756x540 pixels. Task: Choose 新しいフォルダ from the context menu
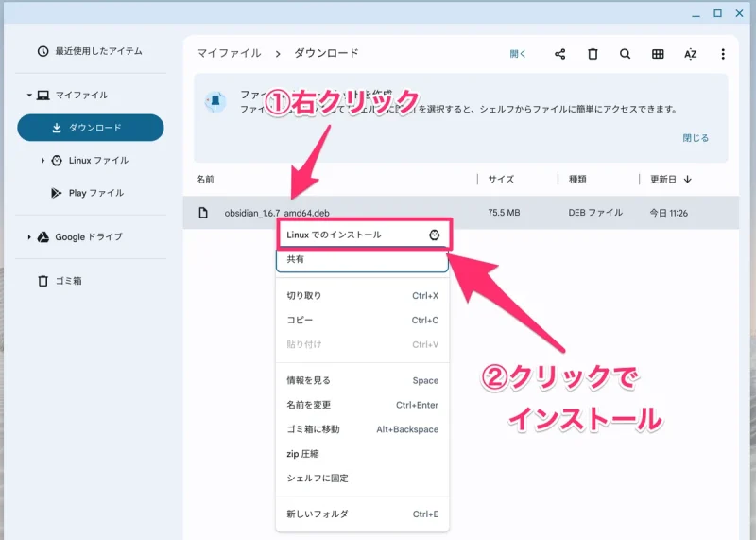(363, 514)
